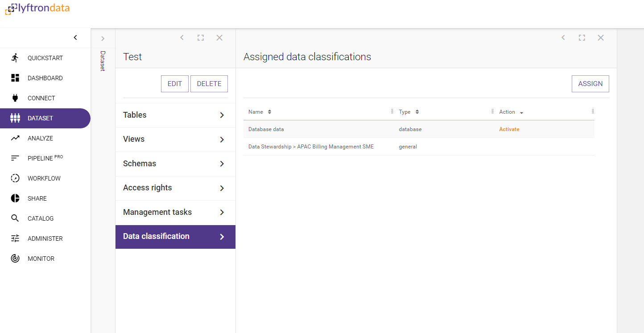Click the lyftrondata logo
The width and height of the screenshot is (644, 333).
(37, 8)
